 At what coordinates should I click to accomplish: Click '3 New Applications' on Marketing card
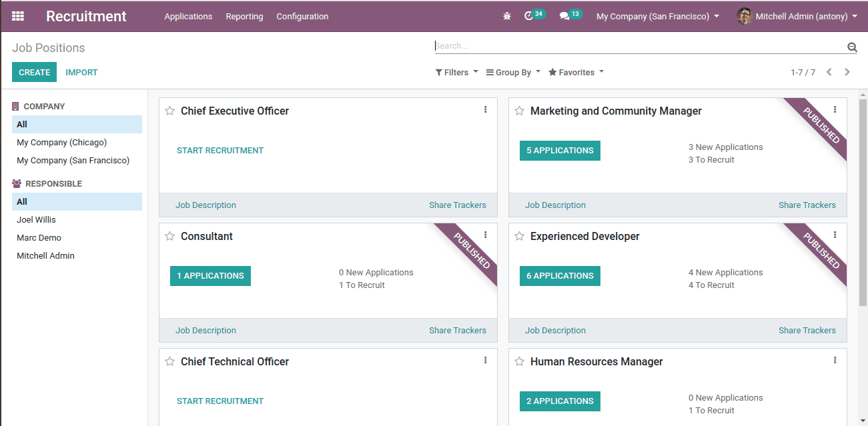[726, 147]
